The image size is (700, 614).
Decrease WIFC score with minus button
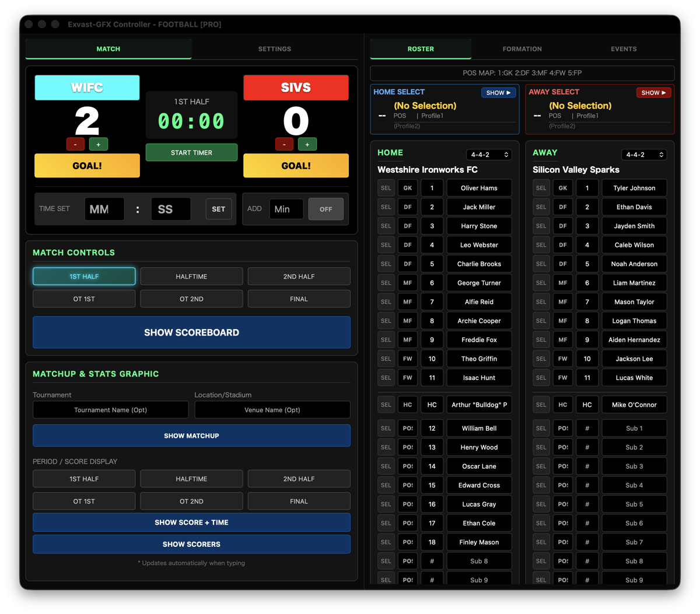coord(75,144)
